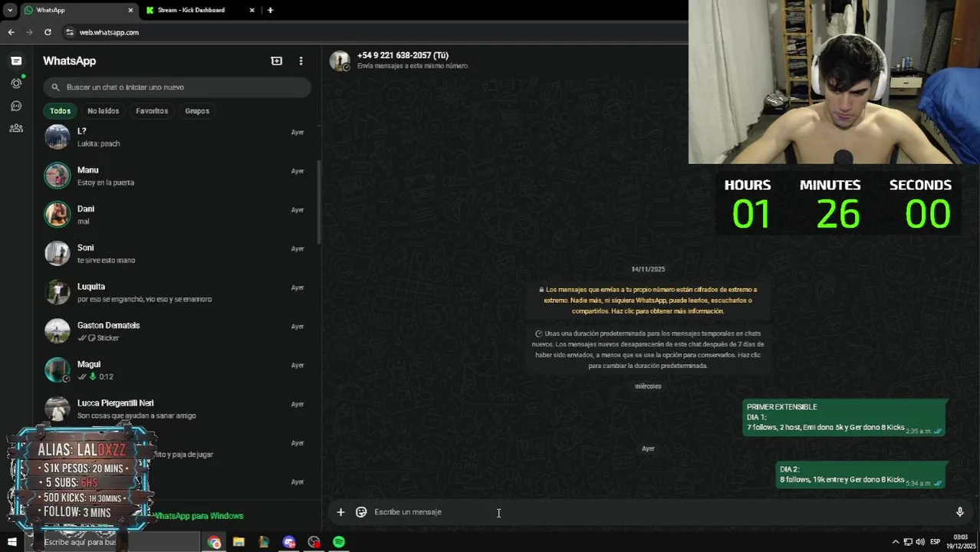Click the end-to-end encryption notice
Image resolution: width=980 pixels, height=552 pixels.
(648, 301)
